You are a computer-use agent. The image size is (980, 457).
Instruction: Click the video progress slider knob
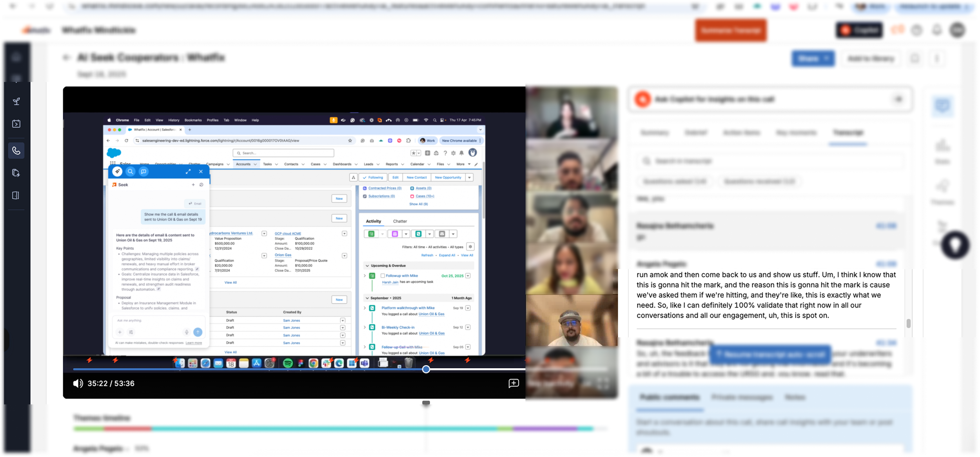pyautogui.click(x=426, y=369)
